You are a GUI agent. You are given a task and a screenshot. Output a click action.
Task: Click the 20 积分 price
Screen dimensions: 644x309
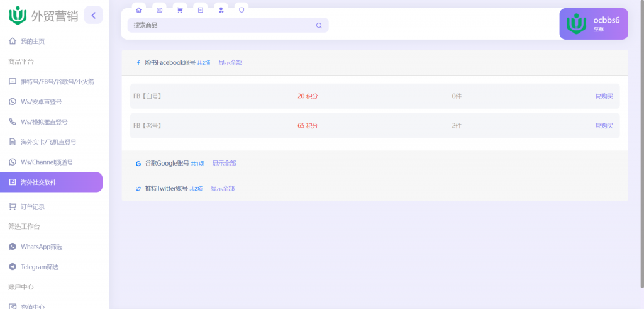click(308, 96)
